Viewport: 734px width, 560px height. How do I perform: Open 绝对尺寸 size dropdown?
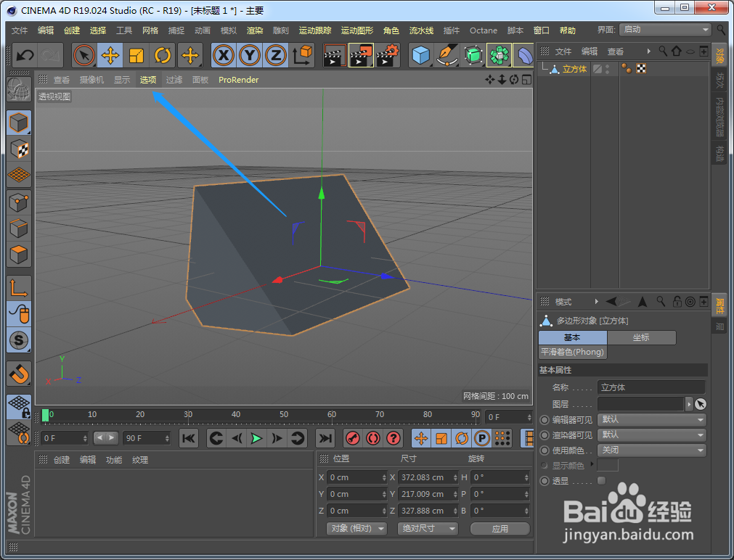coord(428,529)
